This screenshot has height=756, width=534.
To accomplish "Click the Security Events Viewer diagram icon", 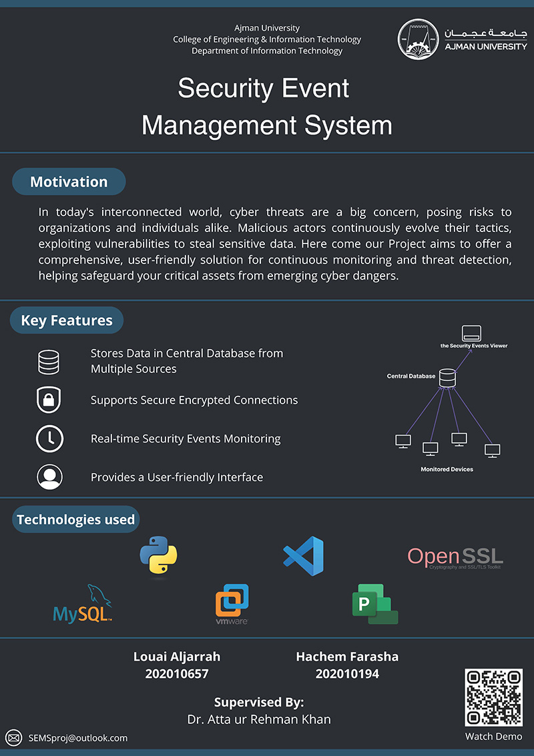I will click(x=471, y=332).
